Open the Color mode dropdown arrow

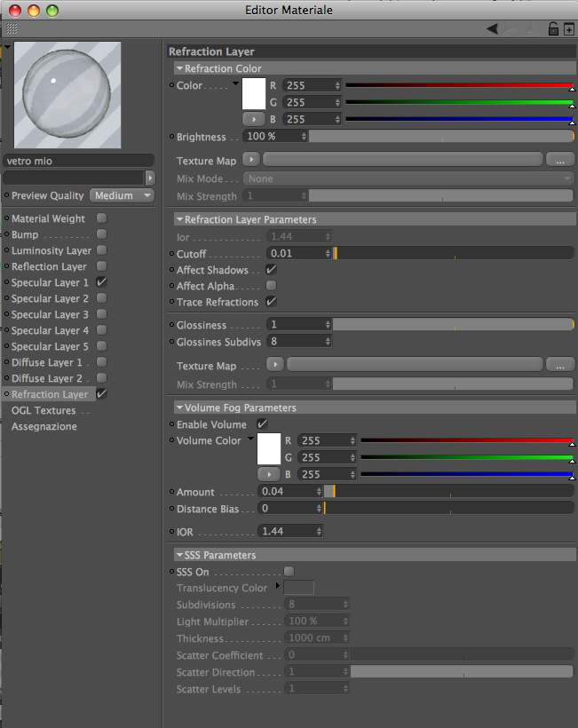pyautogui.click(x=235, y=83)
